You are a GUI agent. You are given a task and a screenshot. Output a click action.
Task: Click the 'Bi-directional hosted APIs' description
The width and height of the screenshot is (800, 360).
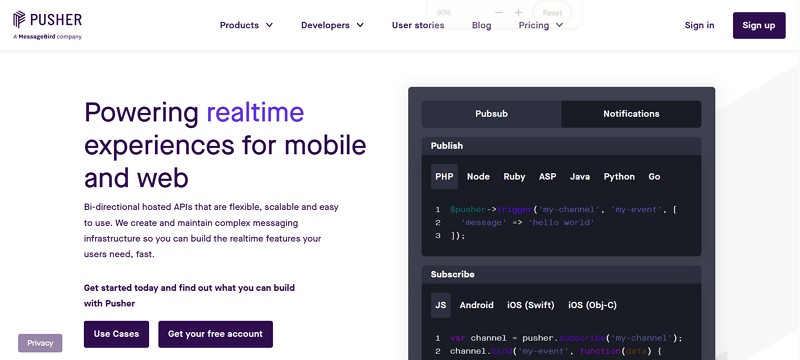pyautogui.click(x=211, y=230)
